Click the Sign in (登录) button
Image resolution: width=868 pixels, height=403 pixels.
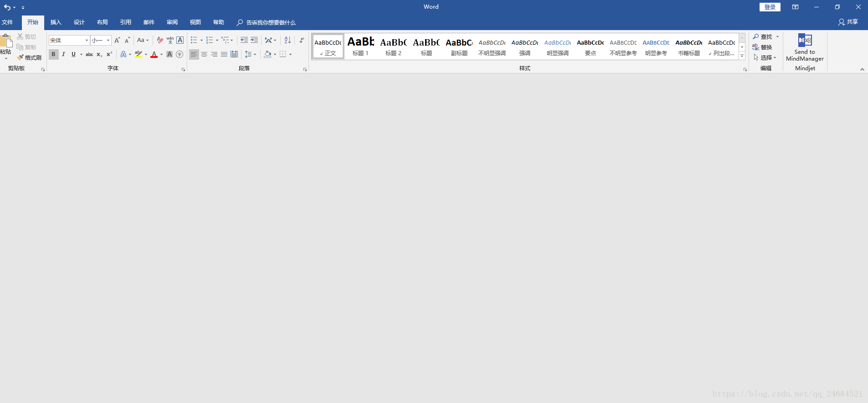pos(770,7)
